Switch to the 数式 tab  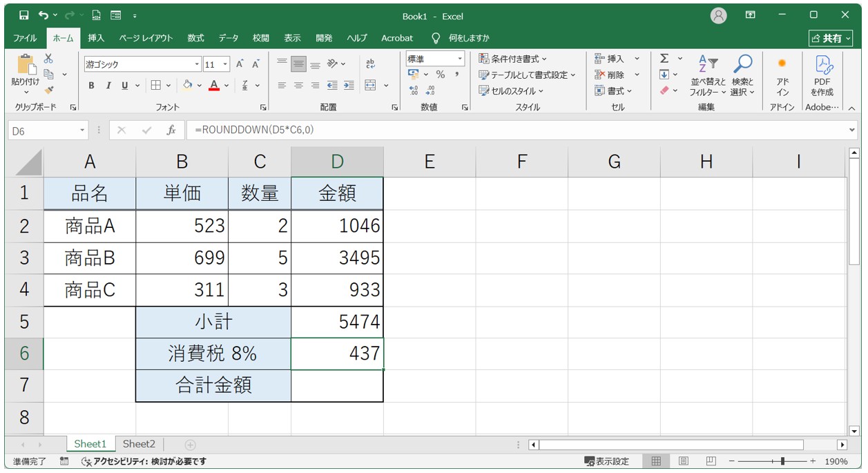point(195,38)
